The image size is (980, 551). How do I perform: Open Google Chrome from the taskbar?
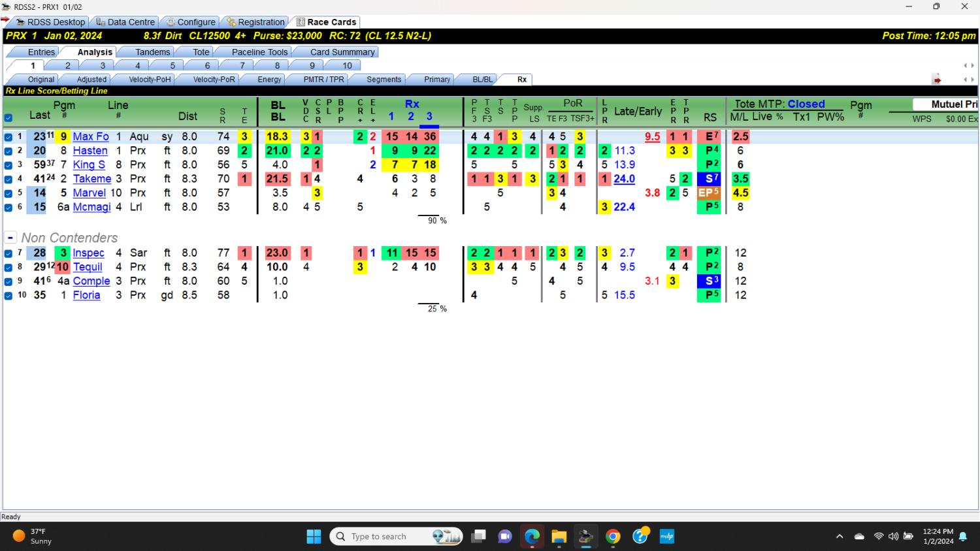pyautogui.click(x=613, y=537)
